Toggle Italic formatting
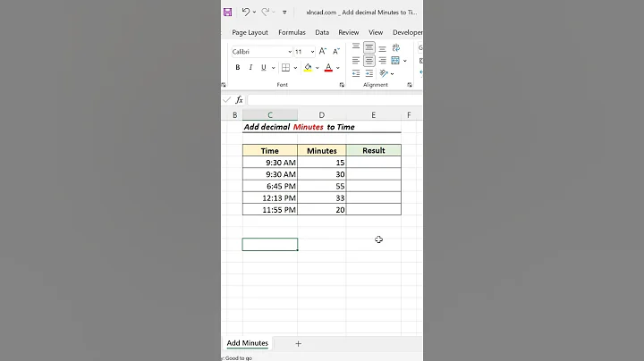Image resolution: width=644 pixels, height=361 pixels. (250, 67)
